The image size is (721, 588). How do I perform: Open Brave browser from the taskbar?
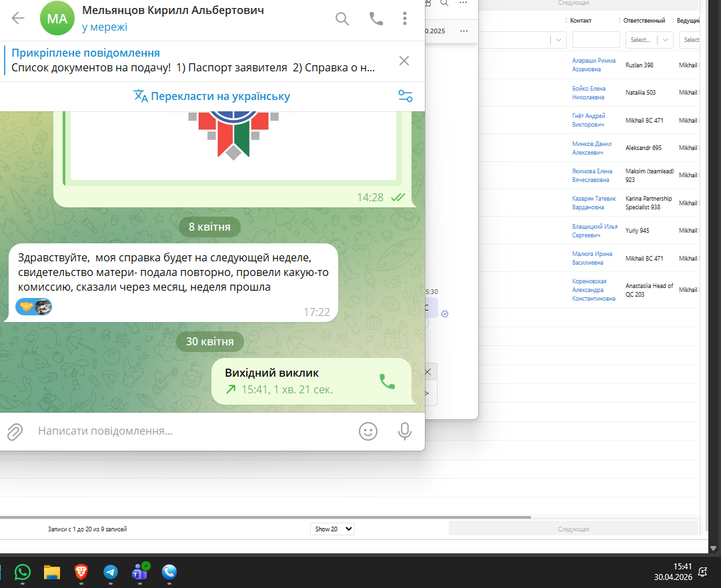click(x=81, y=572)
